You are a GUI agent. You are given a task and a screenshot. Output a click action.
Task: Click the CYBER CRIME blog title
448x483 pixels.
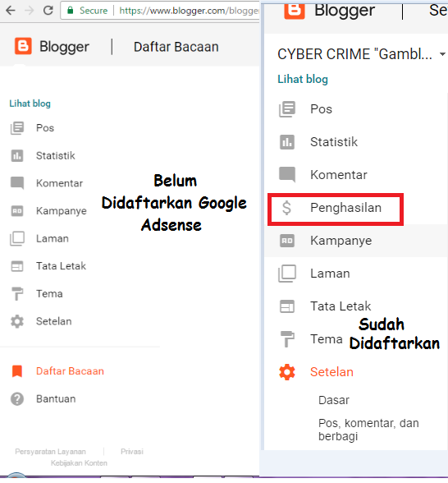(x=354, y=54)
